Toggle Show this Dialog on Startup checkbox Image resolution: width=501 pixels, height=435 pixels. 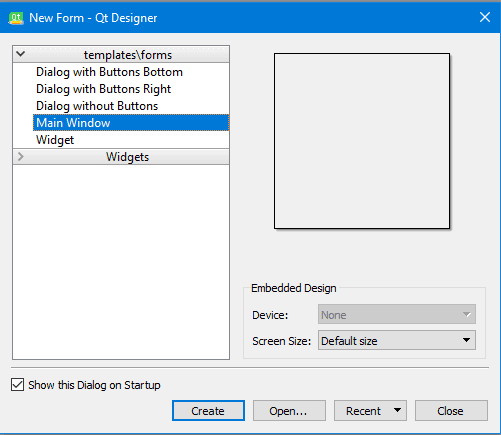click(17, 385)
